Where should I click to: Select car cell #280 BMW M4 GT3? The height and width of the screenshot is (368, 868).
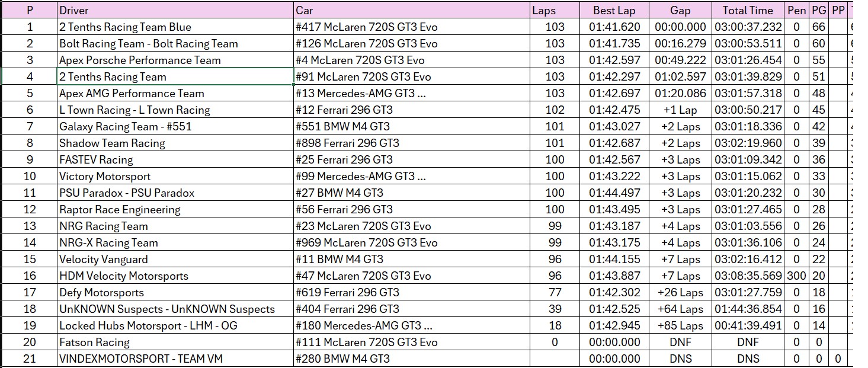click(412, 359)
